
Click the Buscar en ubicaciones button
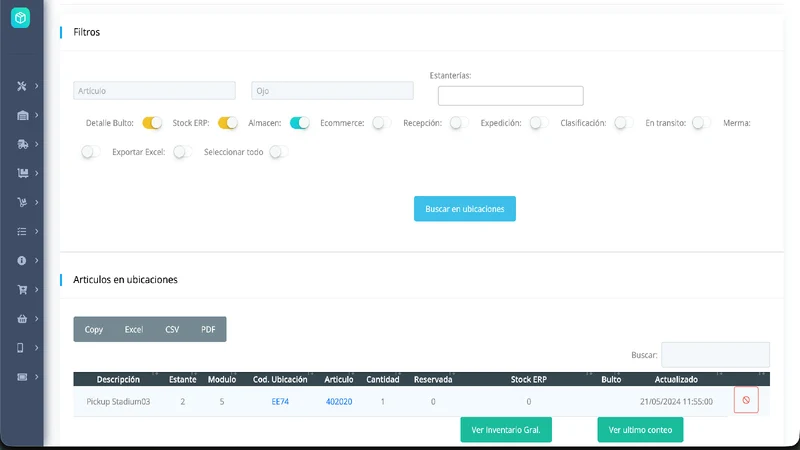pyautogui.click(x=465, y=209)
